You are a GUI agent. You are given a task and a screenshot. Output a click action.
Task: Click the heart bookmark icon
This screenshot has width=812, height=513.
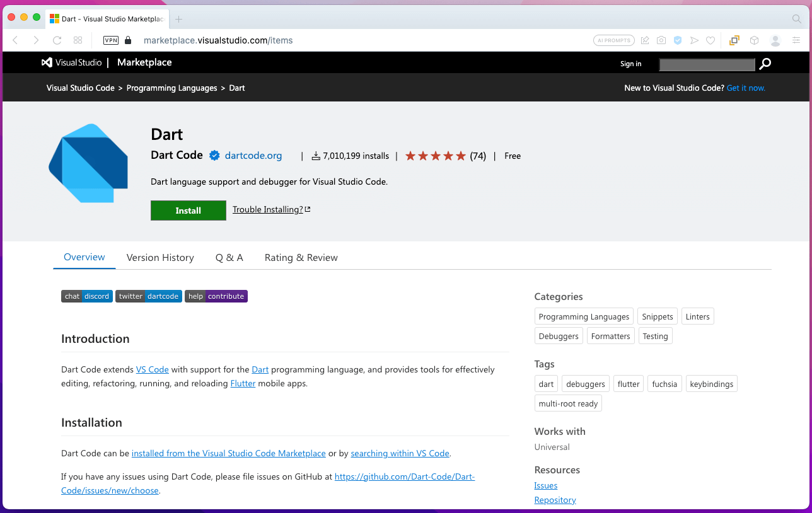click(x=710, y=40)
